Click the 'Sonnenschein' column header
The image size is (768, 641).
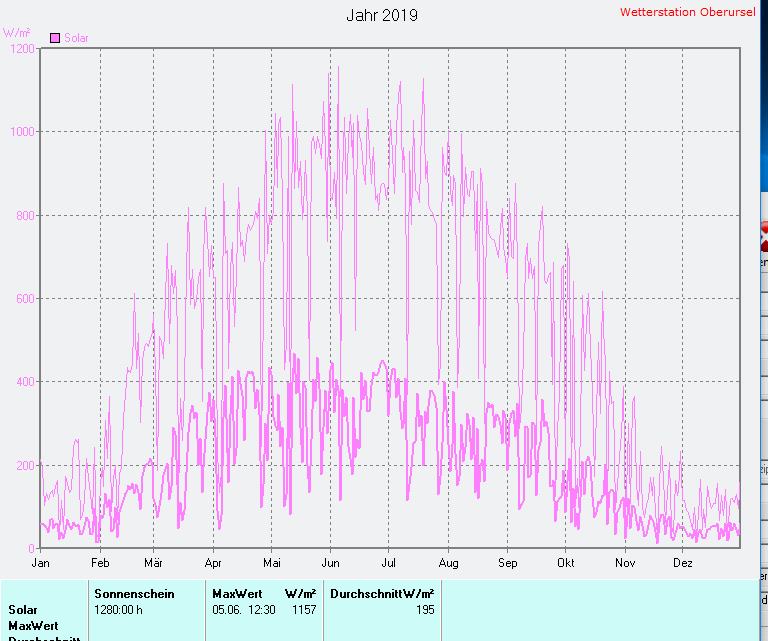134,594
